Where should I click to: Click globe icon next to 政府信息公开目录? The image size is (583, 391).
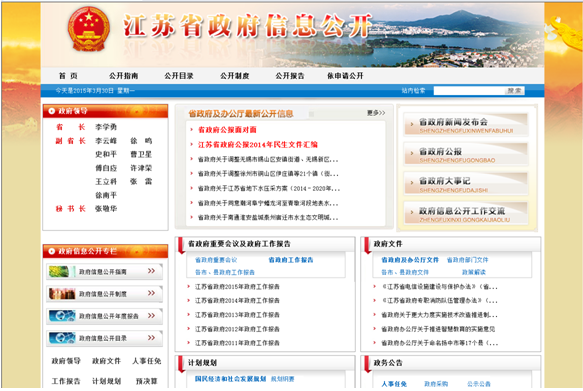click(x=62, y=338)
